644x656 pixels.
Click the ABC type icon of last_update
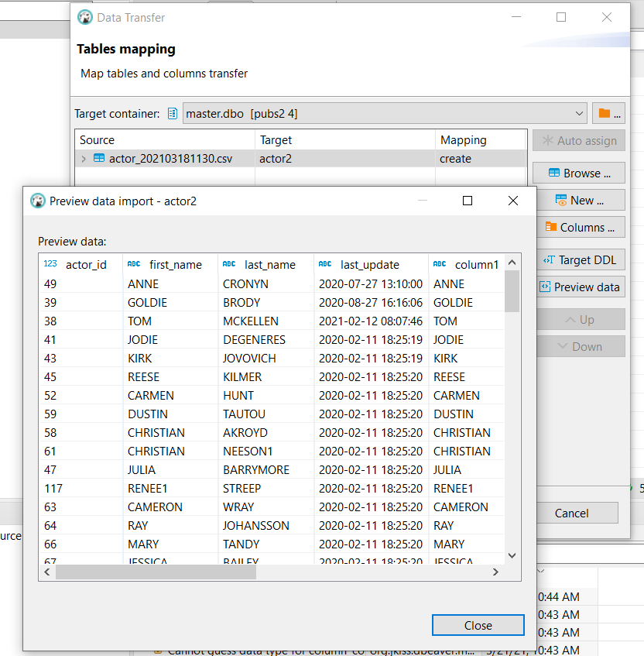pyautogui.click(x=325, y=264)
